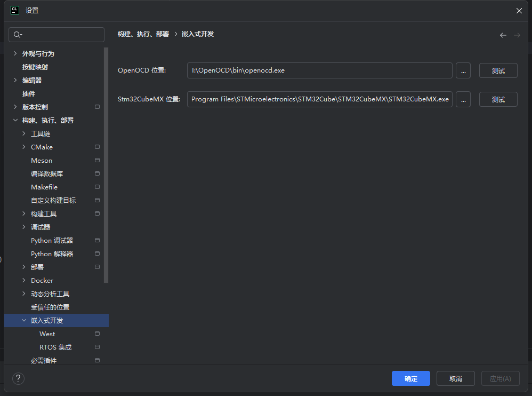Select 自定义构建目标 in the tree
The width and height of the screenshot is (532, 396).
click(x=53, y=200)
